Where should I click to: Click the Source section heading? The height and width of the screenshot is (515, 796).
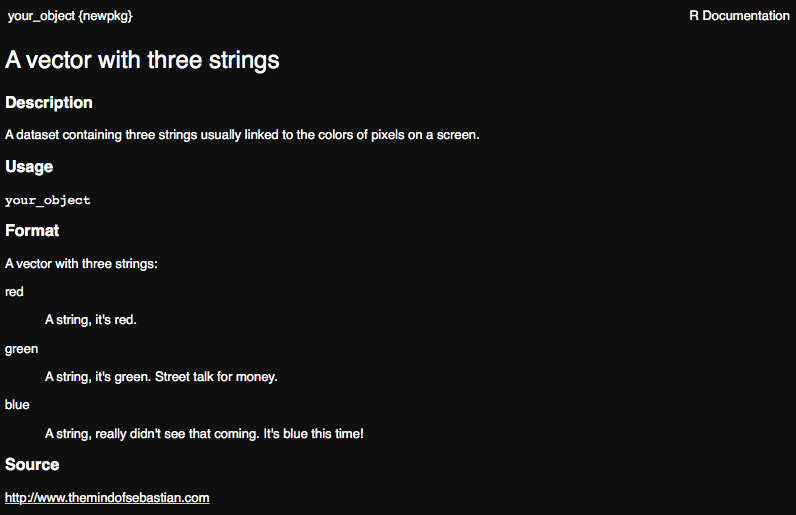32,464
